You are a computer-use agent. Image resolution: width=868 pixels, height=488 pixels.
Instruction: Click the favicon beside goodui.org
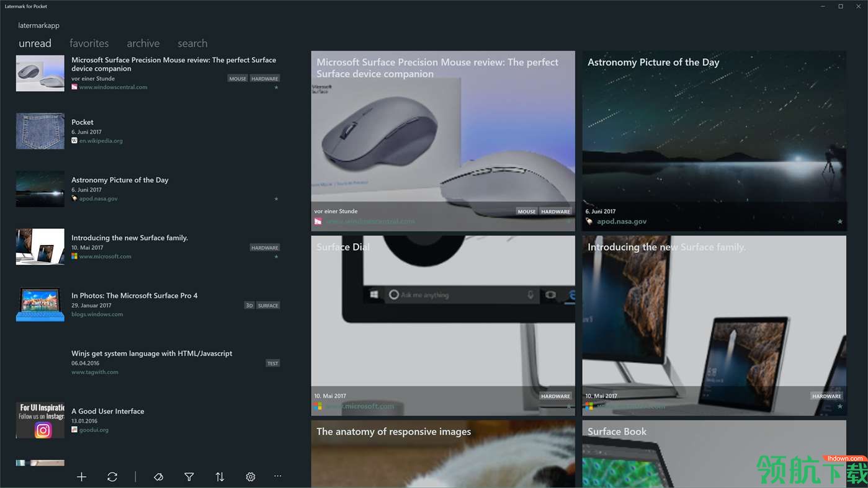click(x=74, y=430)
